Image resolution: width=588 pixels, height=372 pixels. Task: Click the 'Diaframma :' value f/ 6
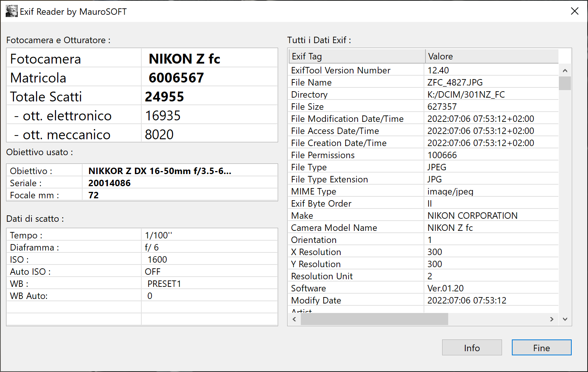click(152, 247)
